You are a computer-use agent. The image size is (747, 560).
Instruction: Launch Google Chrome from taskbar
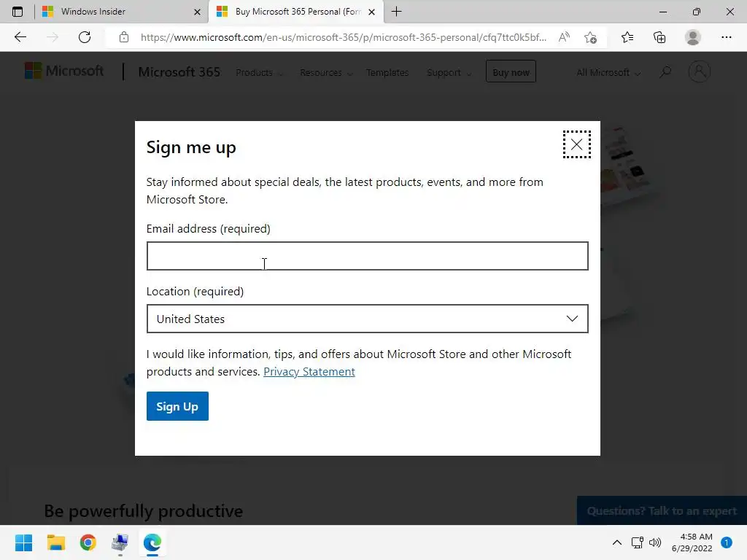[88, 542]
